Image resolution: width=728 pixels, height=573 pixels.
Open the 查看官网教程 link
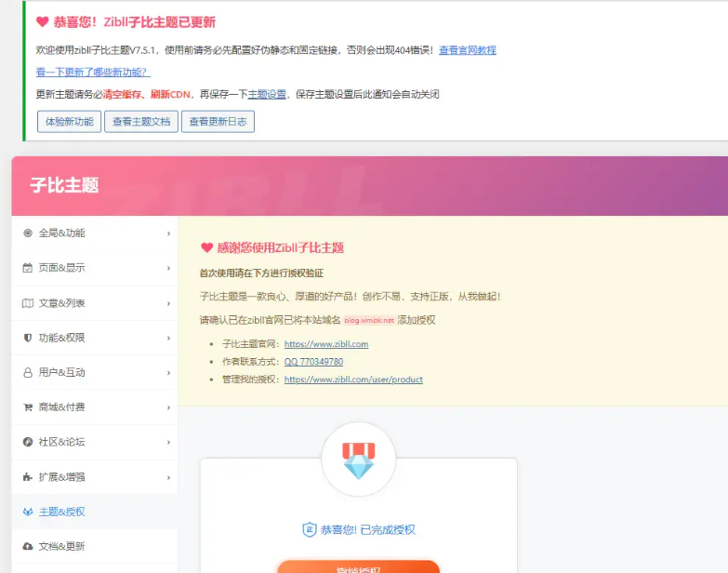tap(467, 50)
